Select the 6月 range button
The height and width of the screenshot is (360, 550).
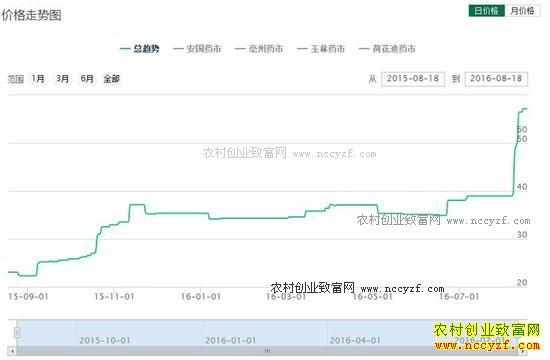[x=87, y=79]
